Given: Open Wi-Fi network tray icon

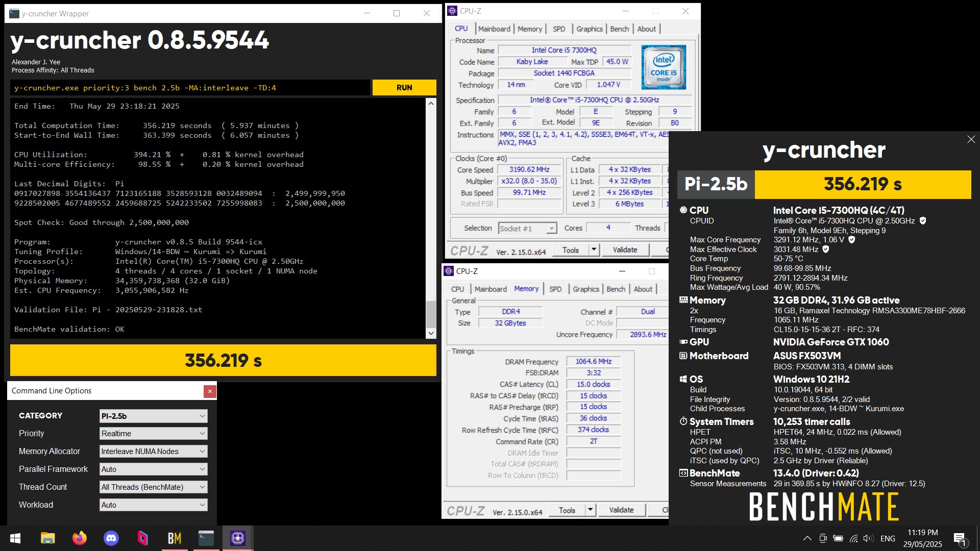Looking at the screenshot, I should point(853,538).
